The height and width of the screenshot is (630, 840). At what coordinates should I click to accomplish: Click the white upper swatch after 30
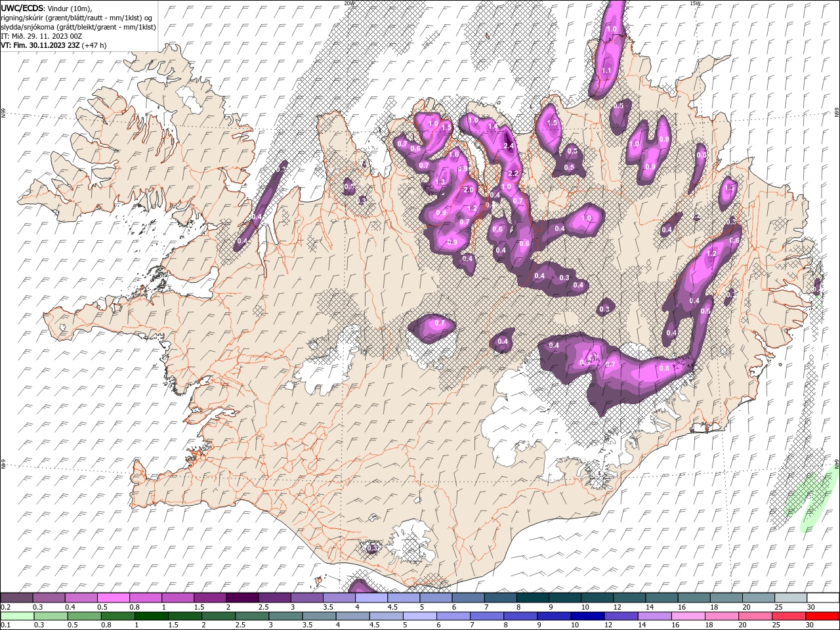point(822,598)
